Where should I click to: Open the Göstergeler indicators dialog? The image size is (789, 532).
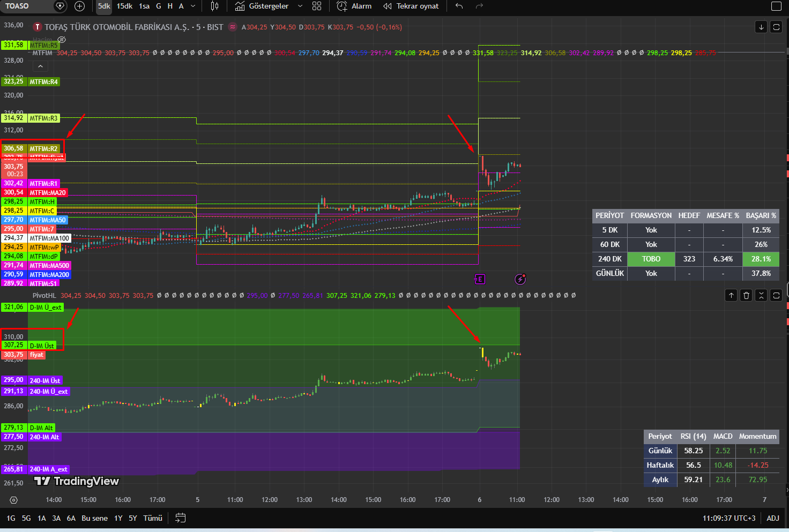(x=262, y=6)
